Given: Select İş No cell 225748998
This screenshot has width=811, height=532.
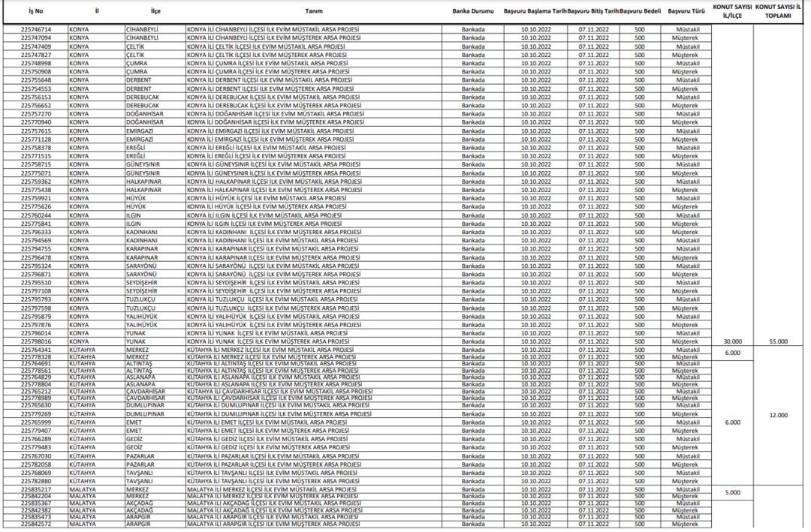Looking at the screenshot, I should (x=36, y=63).
